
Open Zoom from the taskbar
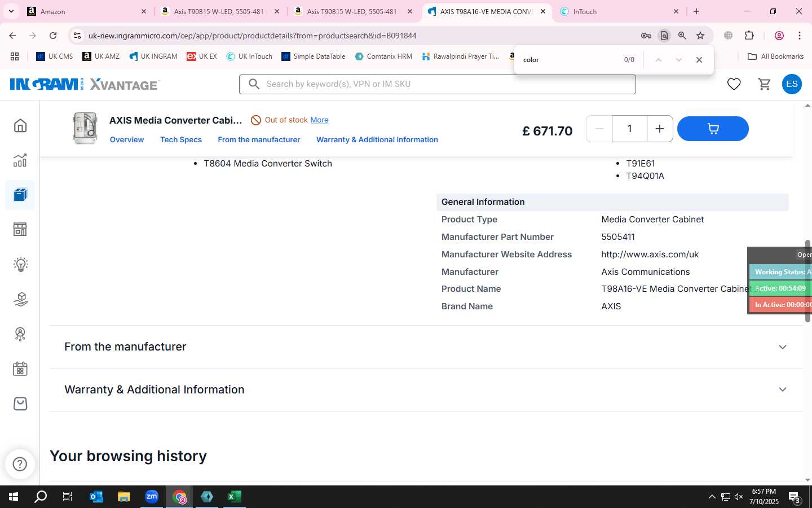click(x=152, y=497)
